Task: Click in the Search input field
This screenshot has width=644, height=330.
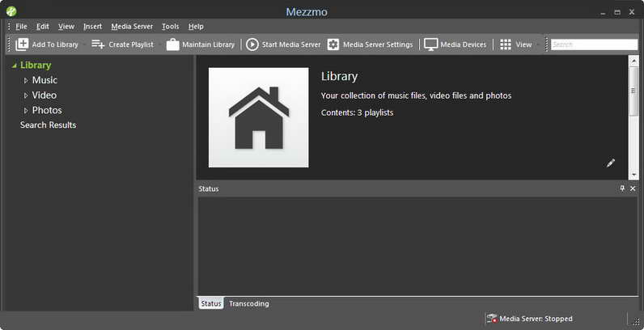Action: 594,44
